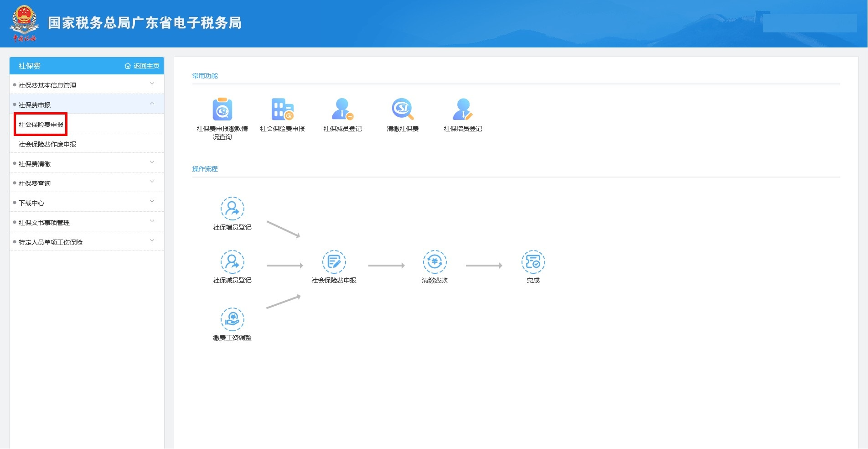Expand the 社保费清缴 menu
The width and height of the screenshot is (868, 449).
point(87,163)
